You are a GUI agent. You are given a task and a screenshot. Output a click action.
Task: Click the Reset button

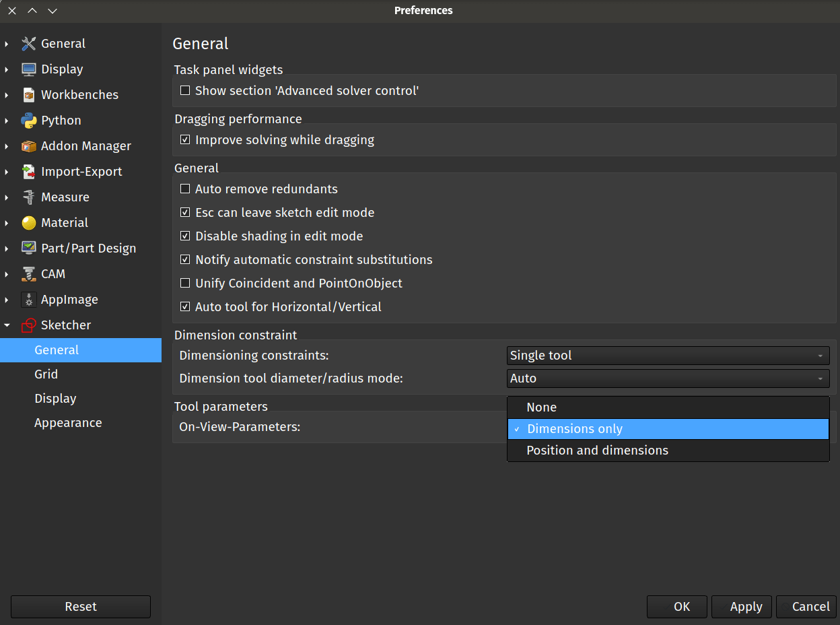point(81,607)
